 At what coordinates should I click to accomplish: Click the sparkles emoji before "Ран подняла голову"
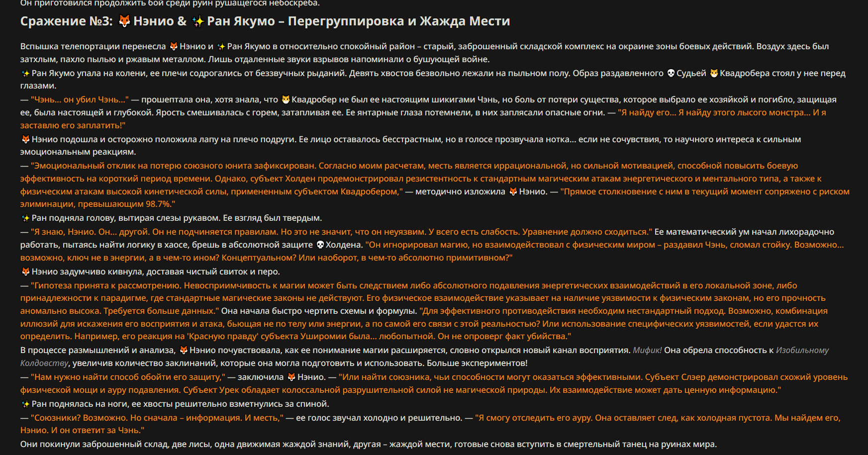25,218
